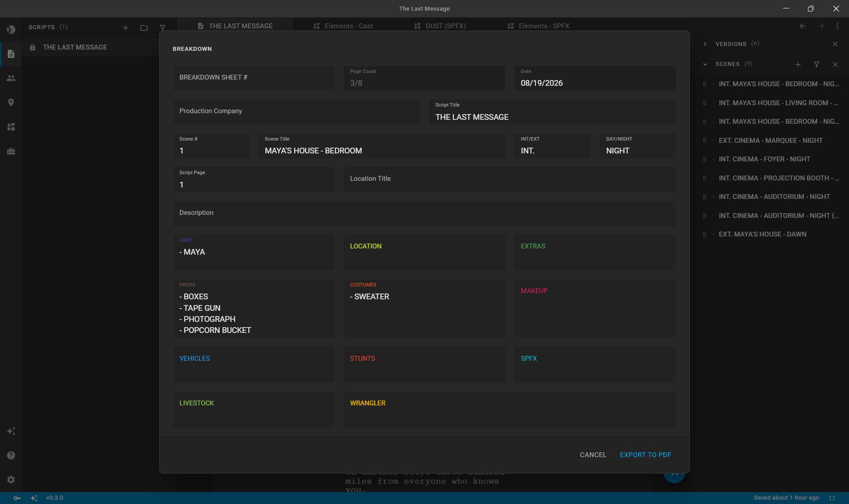Switch to Elements - Cast tab
849x504 pixels.
point(343,26)
